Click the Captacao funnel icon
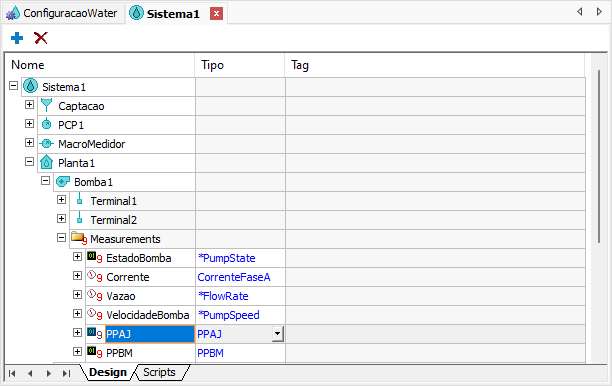 coord(46,105)
